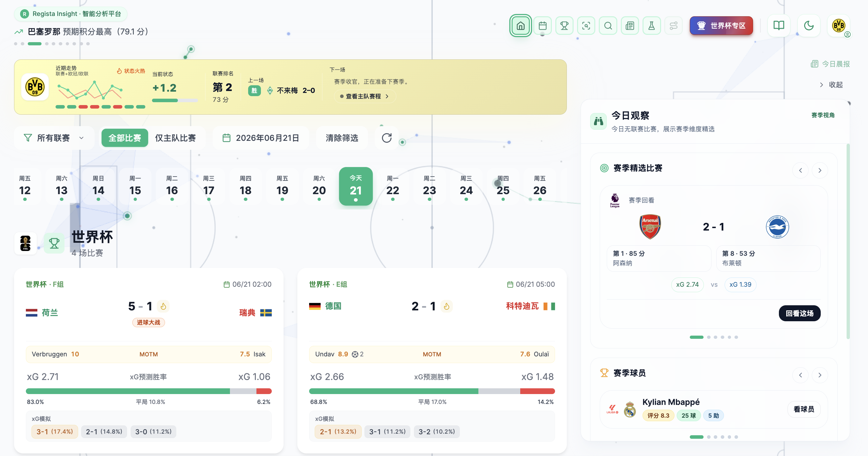868x456 pixels.
Task: Open the BVB profile avatar menu
Action: pos(839,26)
